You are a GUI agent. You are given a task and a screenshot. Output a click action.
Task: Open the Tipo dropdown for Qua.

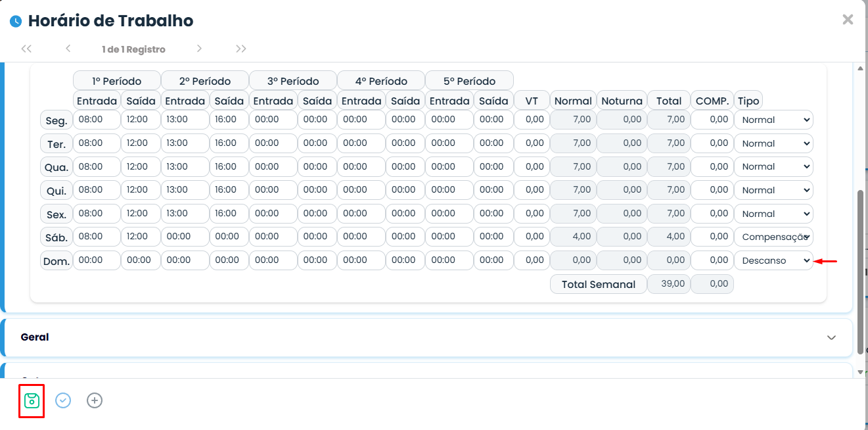coord(773,166)
